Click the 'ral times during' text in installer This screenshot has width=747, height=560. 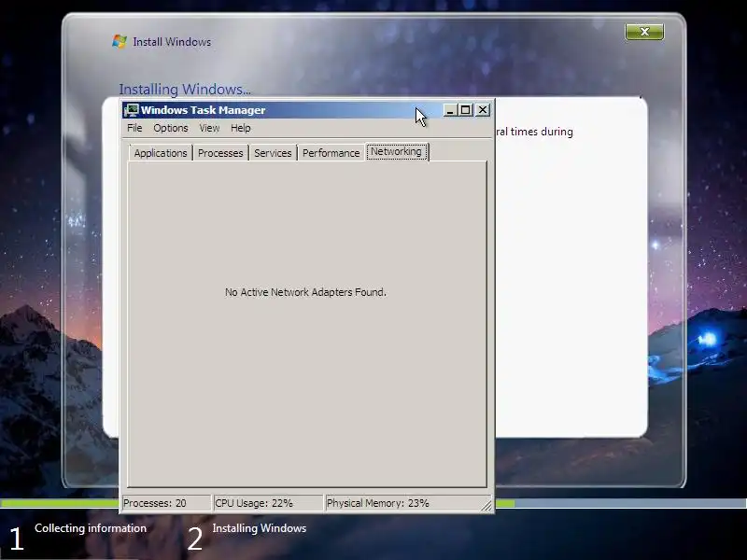pos(534,132)
